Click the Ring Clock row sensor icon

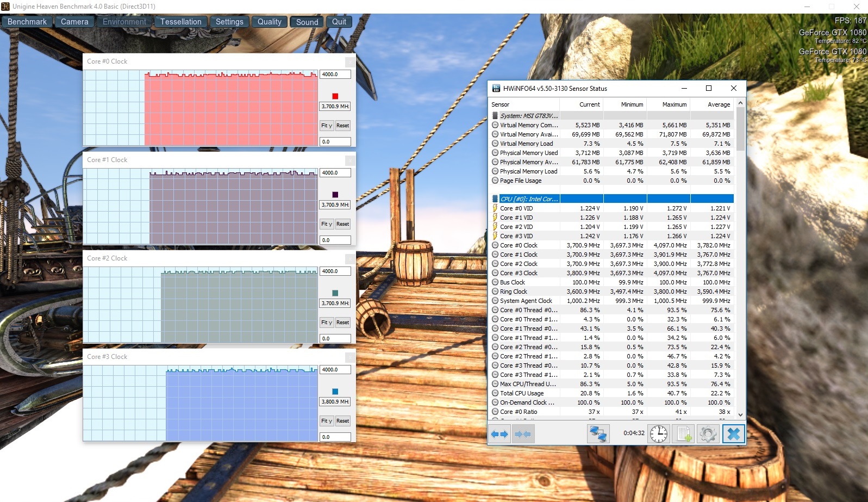[x=495, y=292]
